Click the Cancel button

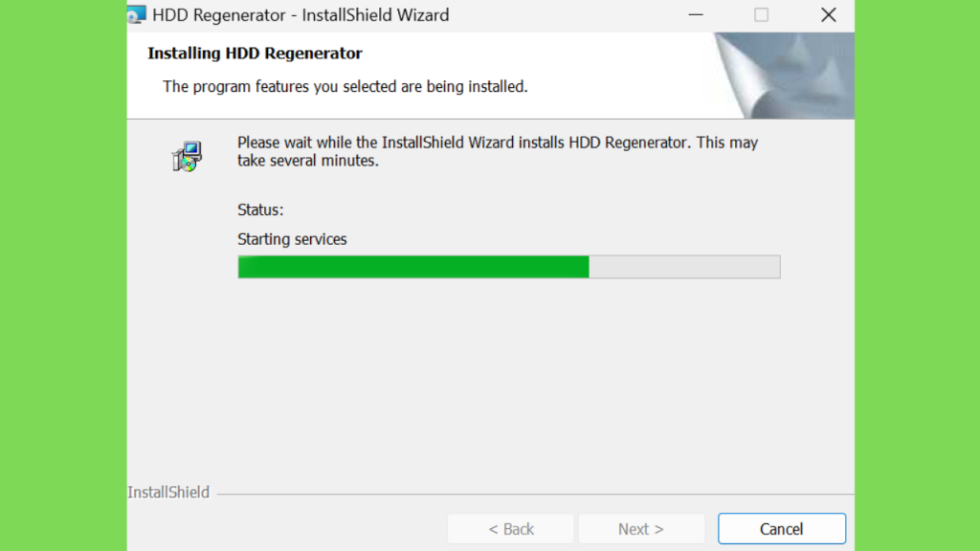tap(781, 528)
